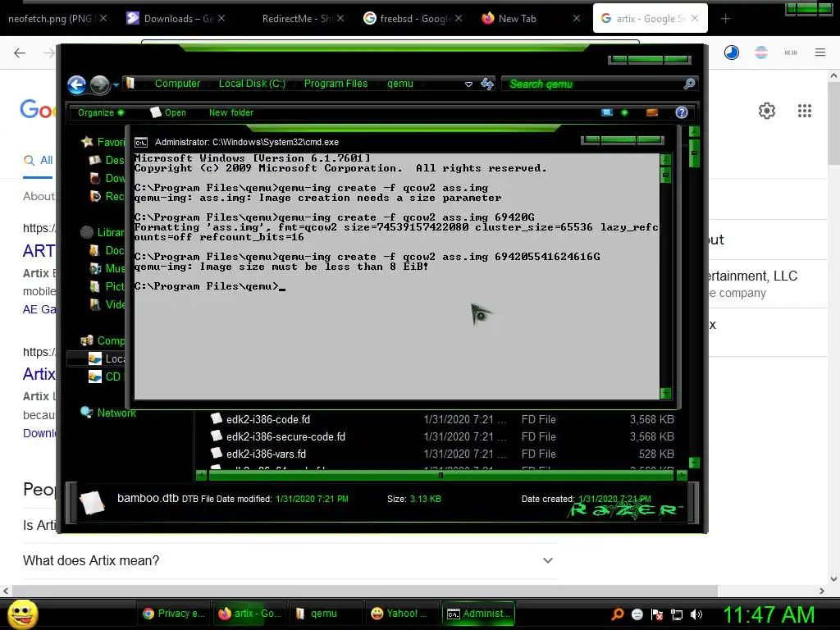This screenshot has width=840, height=630.
Task: Expand Libraries in the navigation pane
Action: pos(103,232)
